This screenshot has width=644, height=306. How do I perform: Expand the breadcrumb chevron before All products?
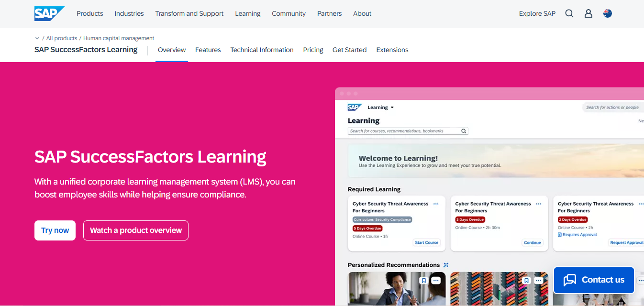pos(37,38)
